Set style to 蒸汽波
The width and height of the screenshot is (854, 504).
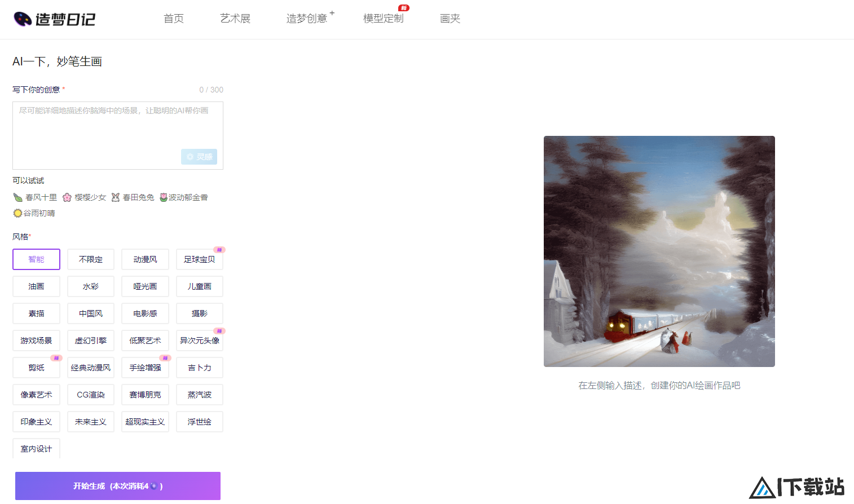(200, 395)
